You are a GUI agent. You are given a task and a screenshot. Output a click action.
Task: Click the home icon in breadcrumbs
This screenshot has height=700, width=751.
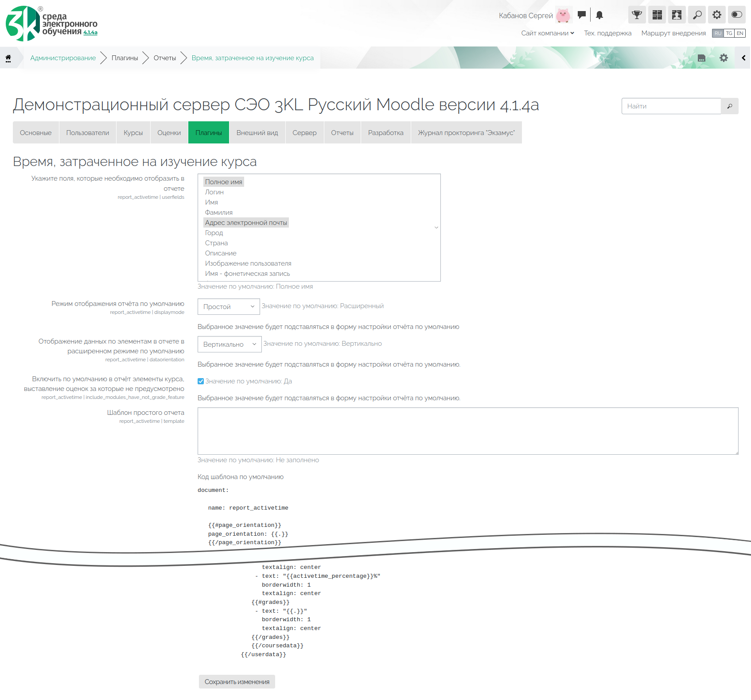pyautogui.click(x=8, y=58)
